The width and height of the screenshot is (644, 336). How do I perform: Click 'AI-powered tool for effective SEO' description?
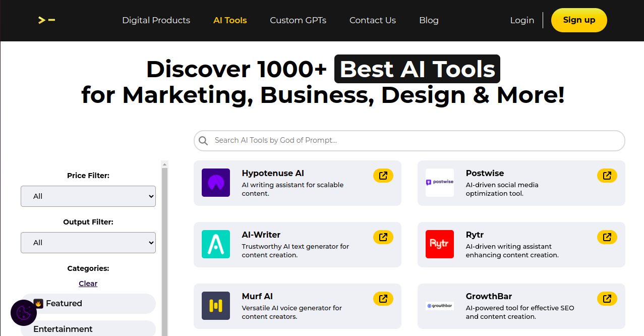coord(520,312)
